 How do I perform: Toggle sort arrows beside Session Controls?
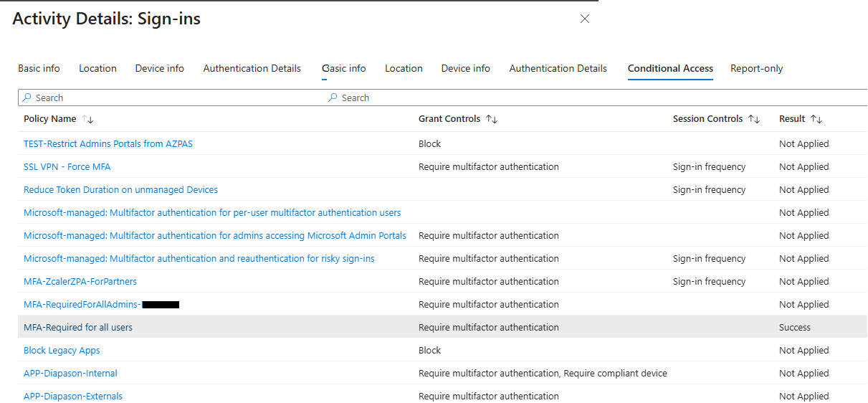[754, 119]
